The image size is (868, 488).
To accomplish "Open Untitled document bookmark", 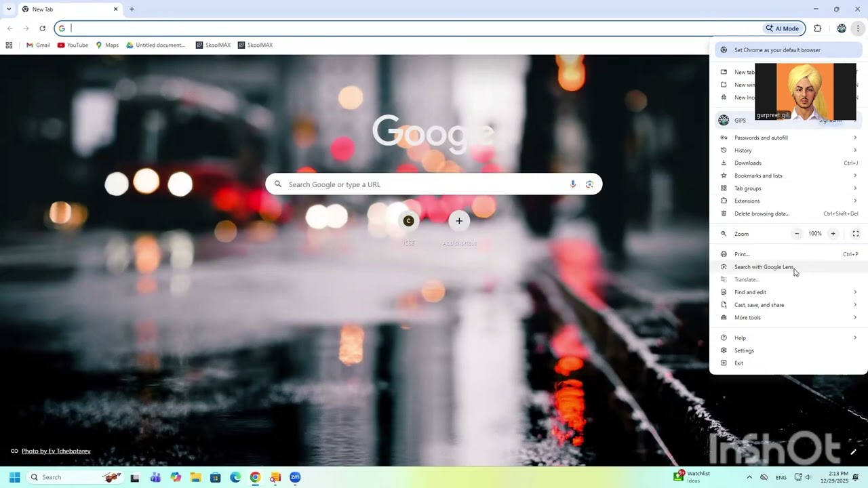I will [x=156, y=45].
